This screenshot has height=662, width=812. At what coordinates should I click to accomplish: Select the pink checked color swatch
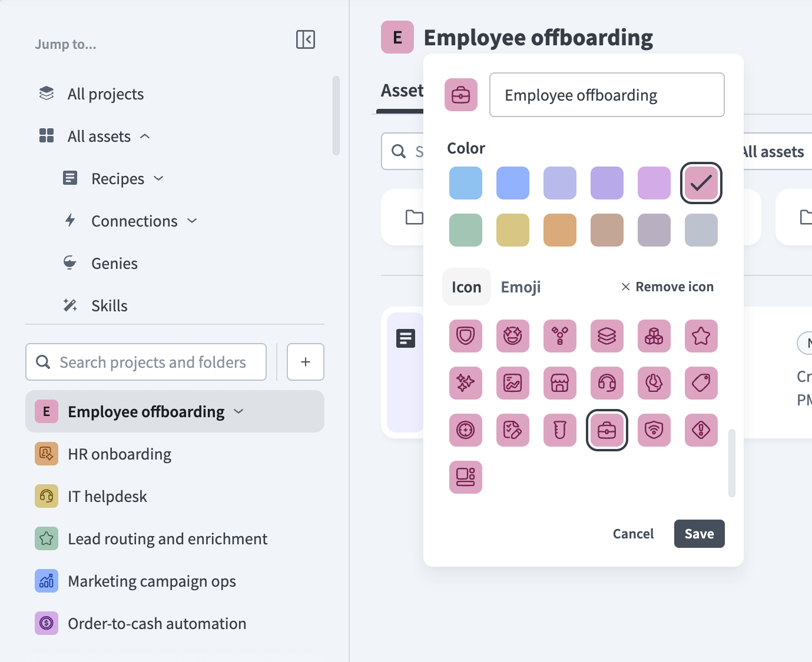point(701,183)
